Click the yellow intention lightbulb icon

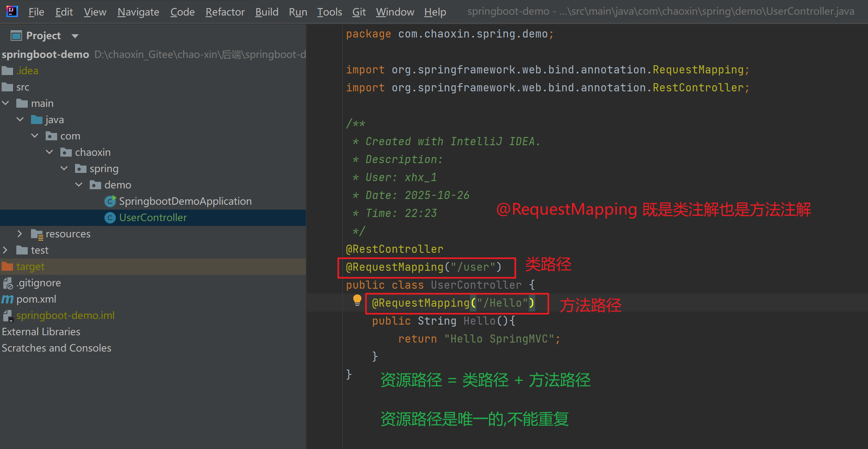pyautogui.click(x=357, y=300)
